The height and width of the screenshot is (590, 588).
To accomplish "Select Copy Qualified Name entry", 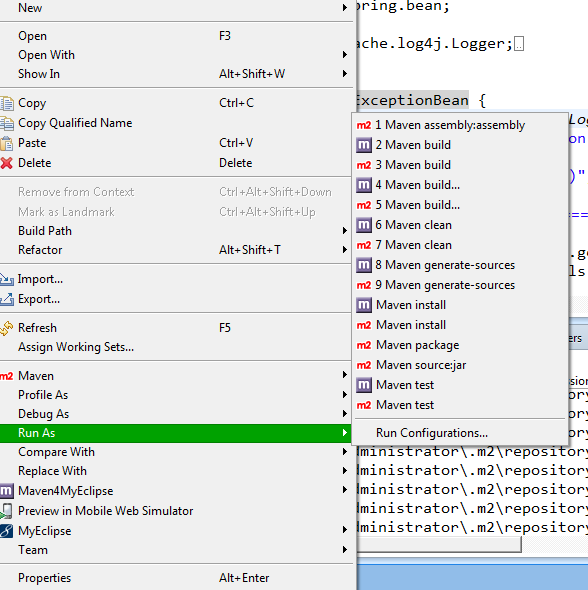I will pos(175,123).
